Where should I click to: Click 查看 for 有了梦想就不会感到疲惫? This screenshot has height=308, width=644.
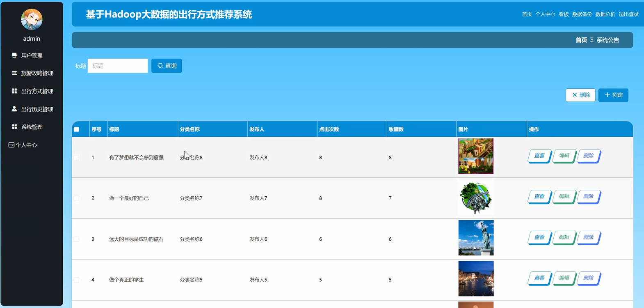click(539, 156)
